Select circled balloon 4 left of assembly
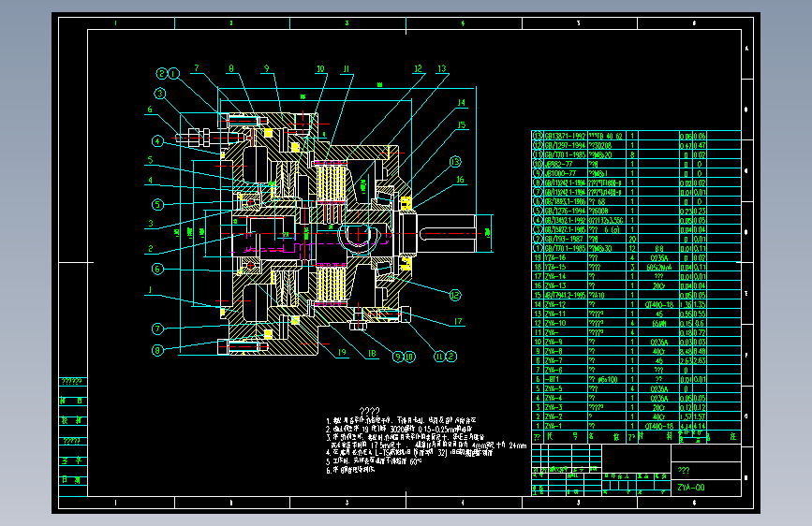 (158, 140)
